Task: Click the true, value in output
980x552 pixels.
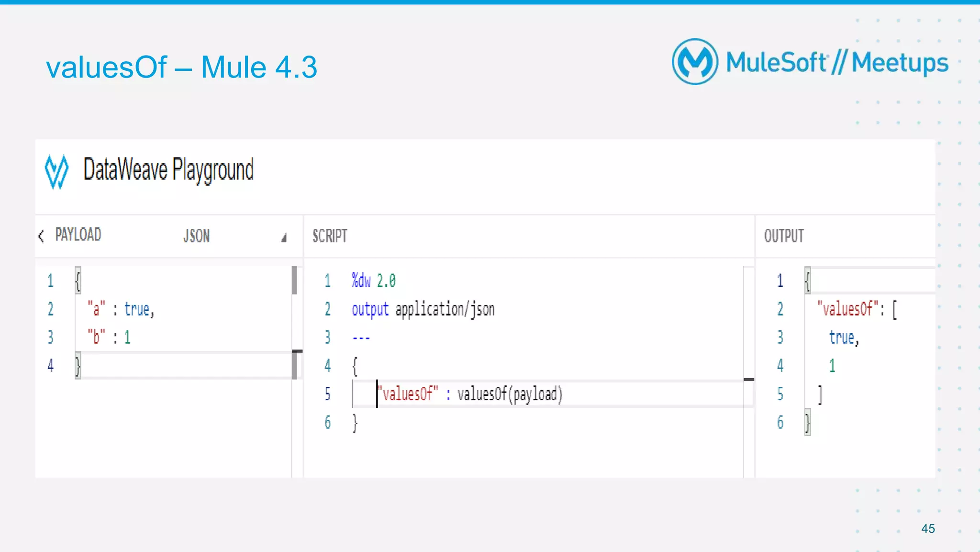Action: point(844,338)
